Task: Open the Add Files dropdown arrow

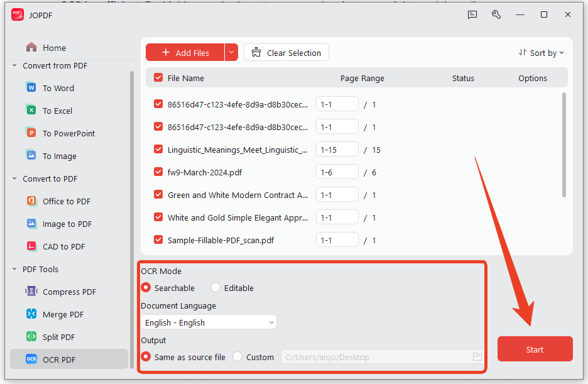Action: coord(231,52)
